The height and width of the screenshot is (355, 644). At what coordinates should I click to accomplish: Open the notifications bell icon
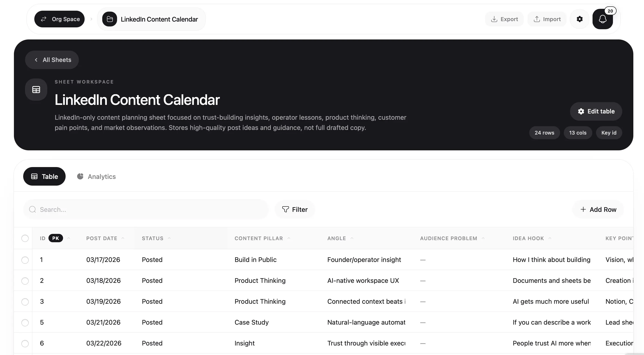pos(602,19)
